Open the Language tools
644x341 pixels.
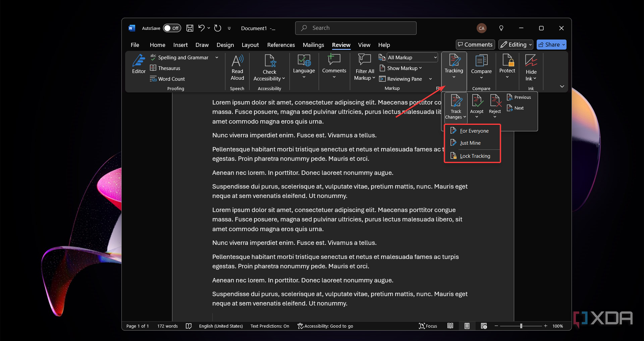[304, 67]
